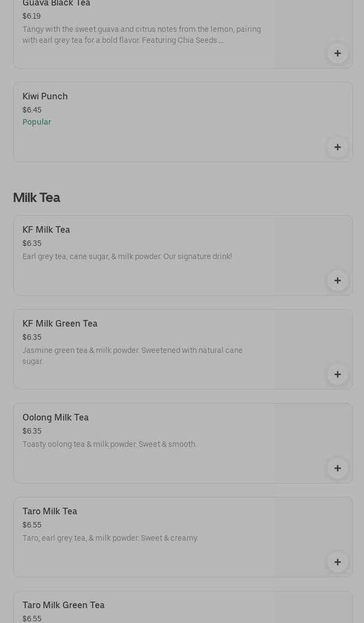Screen dimensions: 364x623
Task: Click Earl grey tea signature drink description
Action: (x=127, y=256)
